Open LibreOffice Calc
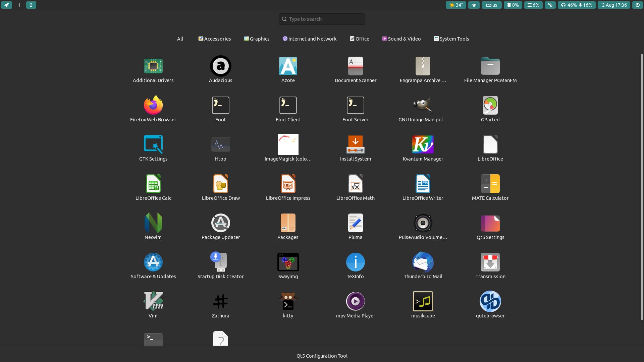 (x=153, y=187)
